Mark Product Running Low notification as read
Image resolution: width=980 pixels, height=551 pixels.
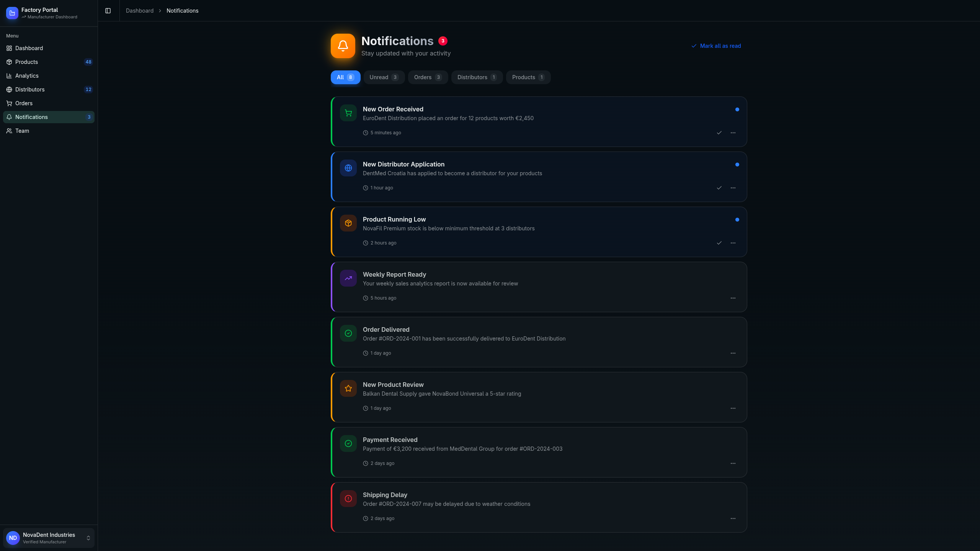pos(719,243)
